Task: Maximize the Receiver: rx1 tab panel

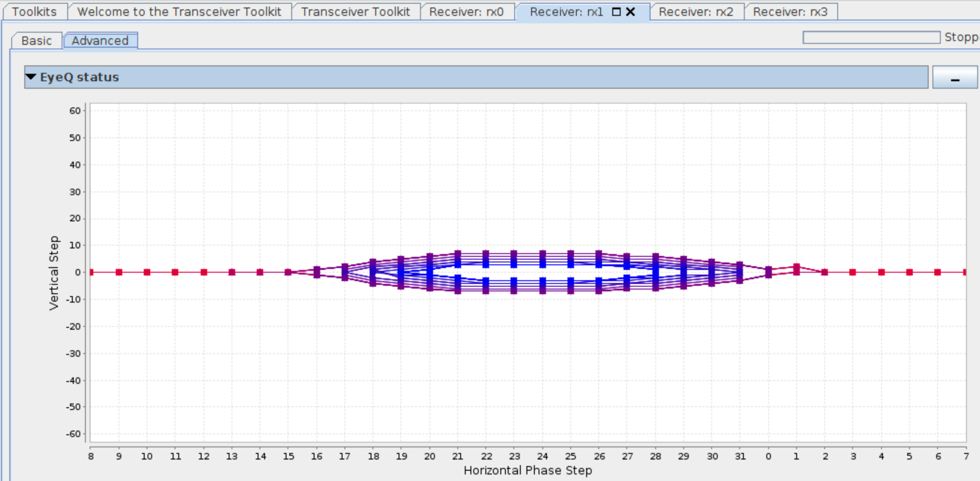Action: pyautogui.click(x=616, y=12)
